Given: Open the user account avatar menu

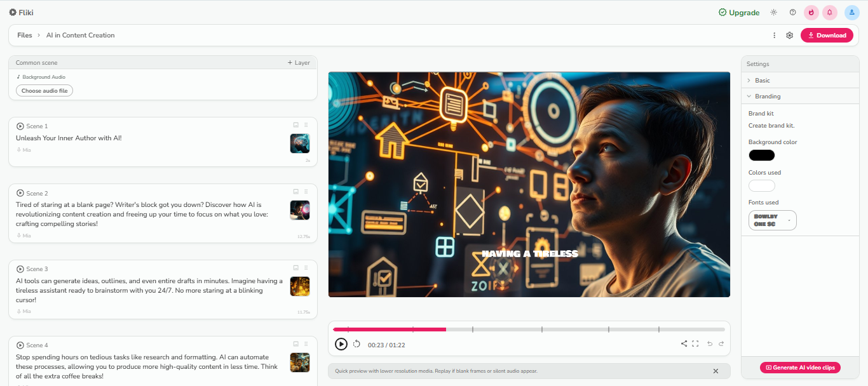Looking at the screenshot, I should [x=852, y=12].
